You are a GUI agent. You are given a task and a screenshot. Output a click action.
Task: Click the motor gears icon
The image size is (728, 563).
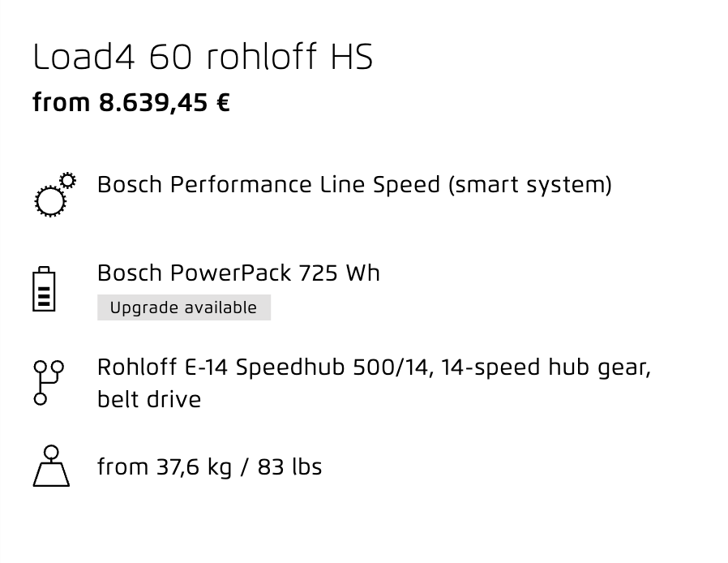[55, 195]
